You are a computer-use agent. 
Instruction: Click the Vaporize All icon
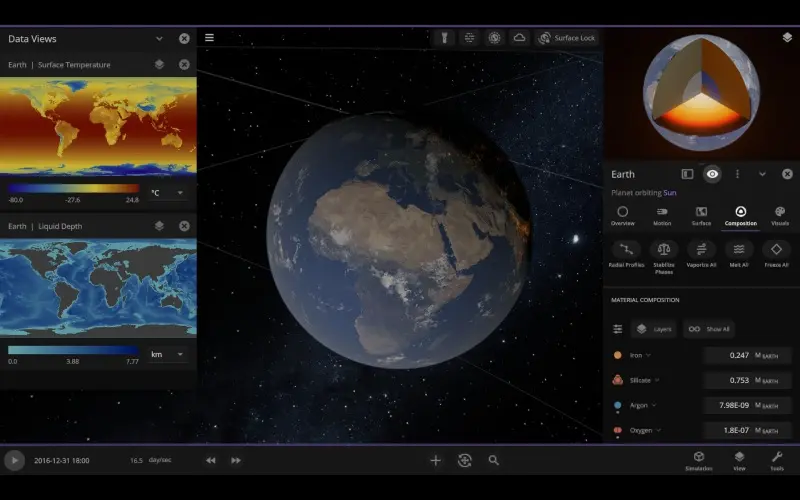[x=701, y=249]
